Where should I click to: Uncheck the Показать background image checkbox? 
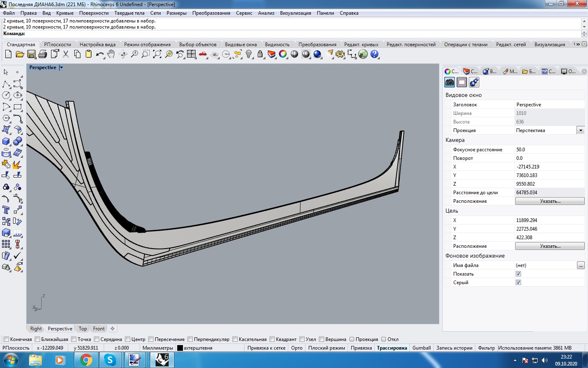[x=518, y=274]
